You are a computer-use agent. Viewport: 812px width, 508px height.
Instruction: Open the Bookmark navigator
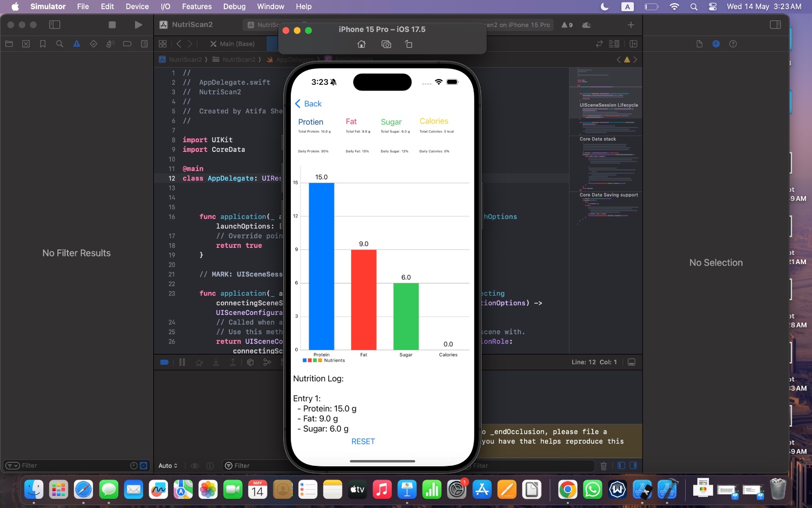(x=43, y=44)
